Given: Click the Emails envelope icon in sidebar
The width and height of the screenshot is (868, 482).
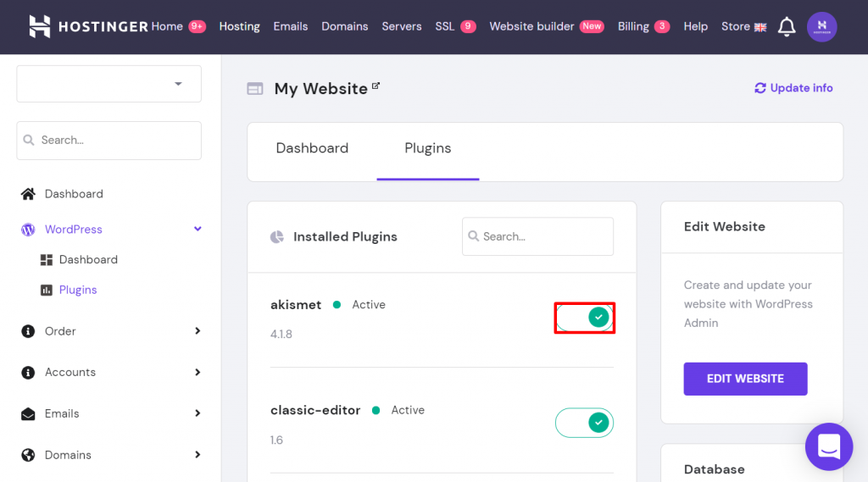Looking at the screenshot, I should 28,413.
